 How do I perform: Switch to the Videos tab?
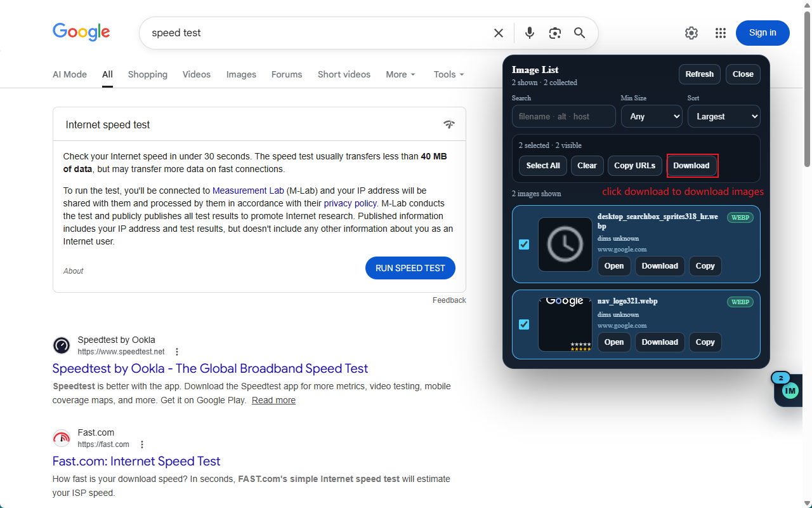pos(196,74)
